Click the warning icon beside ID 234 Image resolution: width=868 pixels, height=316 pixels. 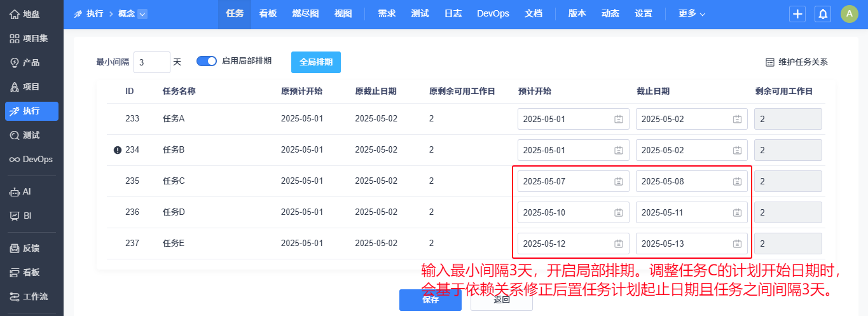point(117,150)
